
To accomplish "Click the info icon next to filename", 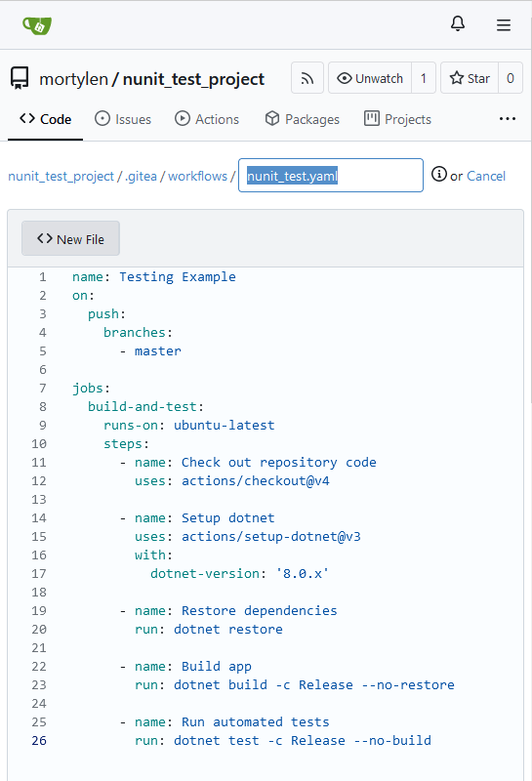I will [x=439, y=175].
